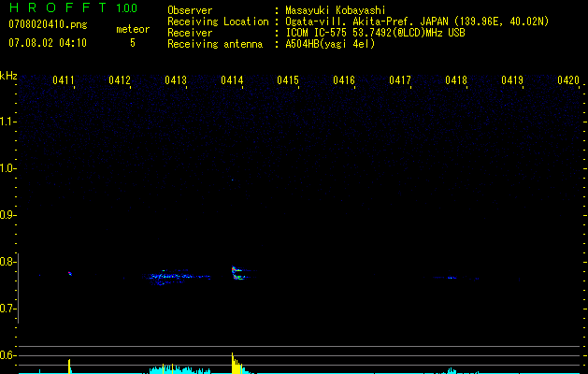This screenshot has height=374, width=588.
Task: Click the Observer label
Action: [190, 10]
